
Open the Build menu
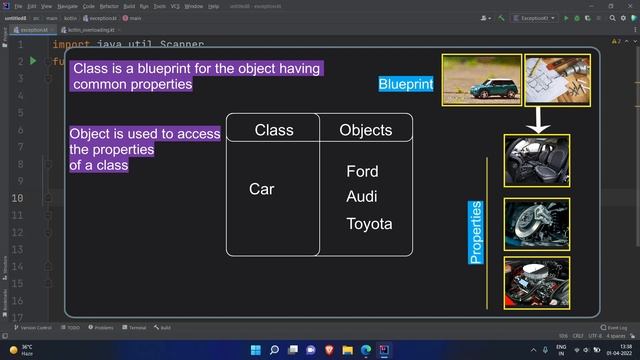(129, 6)
